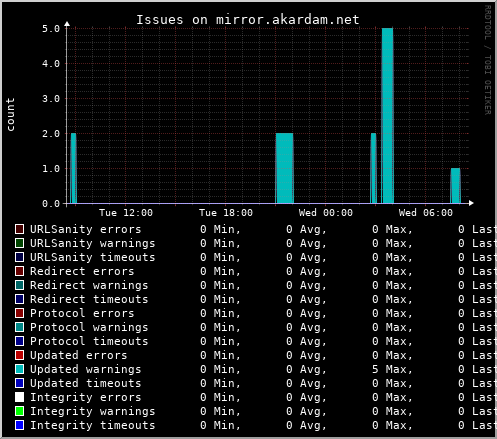Image resolution: width=497 pixels, height=439 pixels.
Task: Click the '2.0' y-axis tick label
Action: click(51, 134)
